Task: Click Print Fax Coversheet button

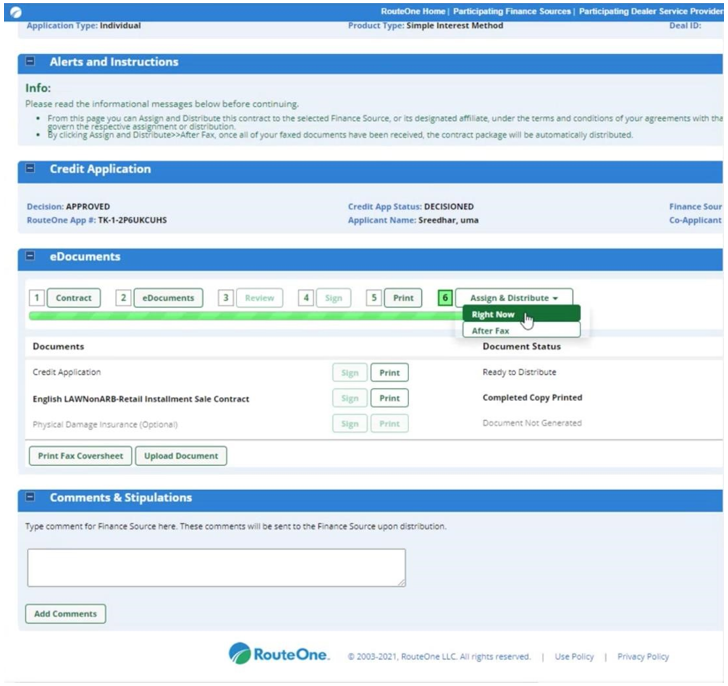Action: 80,456
